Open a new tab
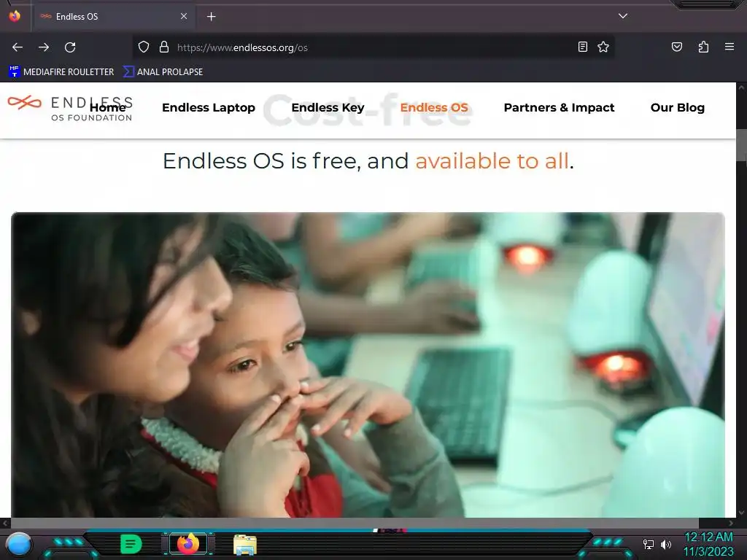This screenshot has height=560, width=747. point(212,17)
